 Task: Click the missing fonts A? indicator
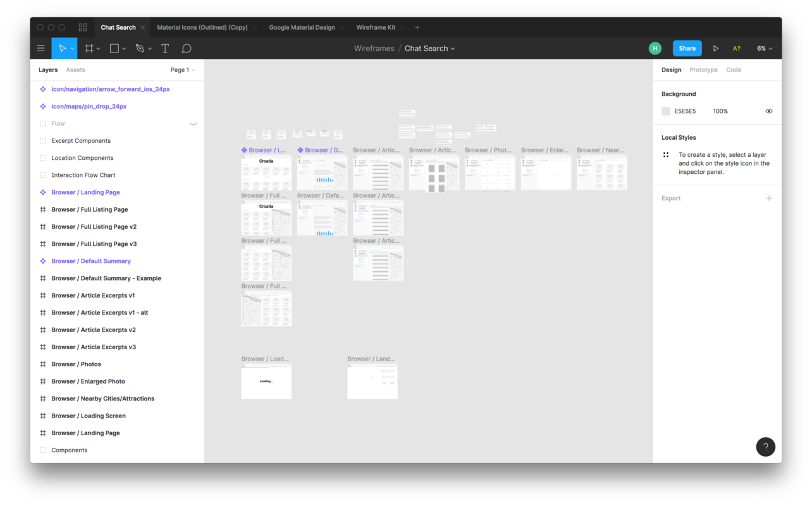point(736,48)
